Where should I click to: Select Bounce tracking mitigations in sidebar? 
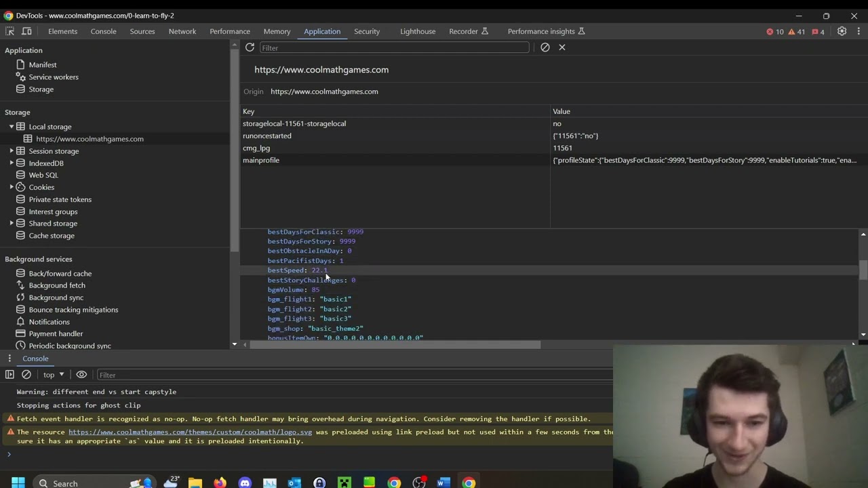pos(73,310)
